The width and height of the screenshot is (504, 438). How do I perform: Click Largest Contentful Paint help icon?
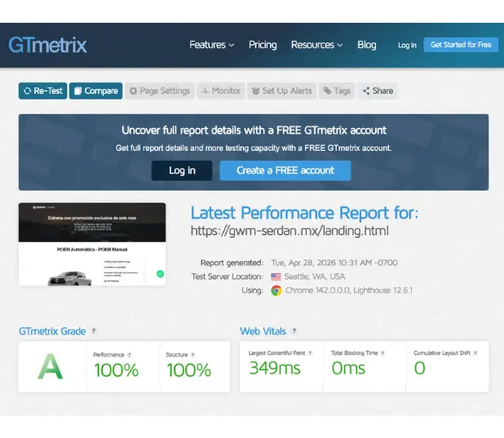click(310, 353)
